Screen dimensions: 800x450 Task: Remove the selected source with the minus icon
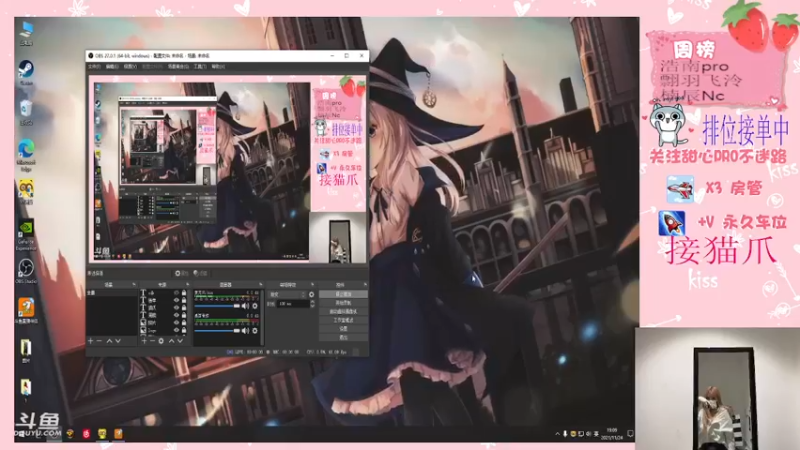153,341
